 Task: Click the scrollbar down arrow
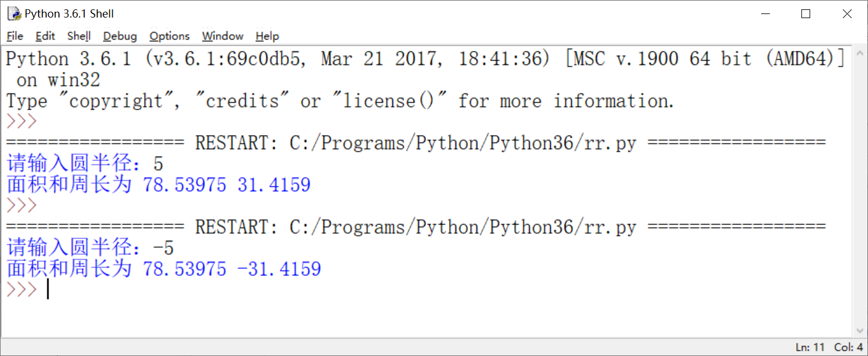859,330
